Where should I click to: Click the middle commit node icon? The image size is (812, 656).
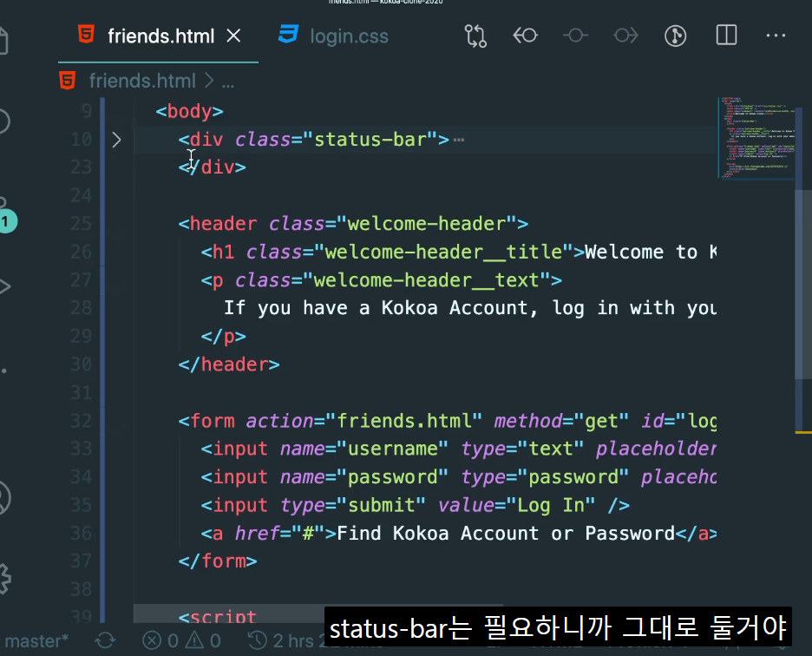tap(575, 36)
